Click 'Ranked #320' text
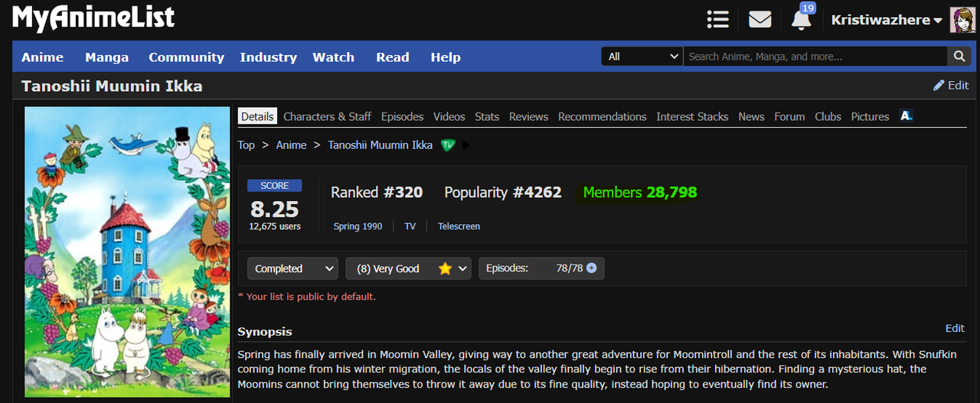Viewport: 980px width, 403px height. (x=377, y=192)
